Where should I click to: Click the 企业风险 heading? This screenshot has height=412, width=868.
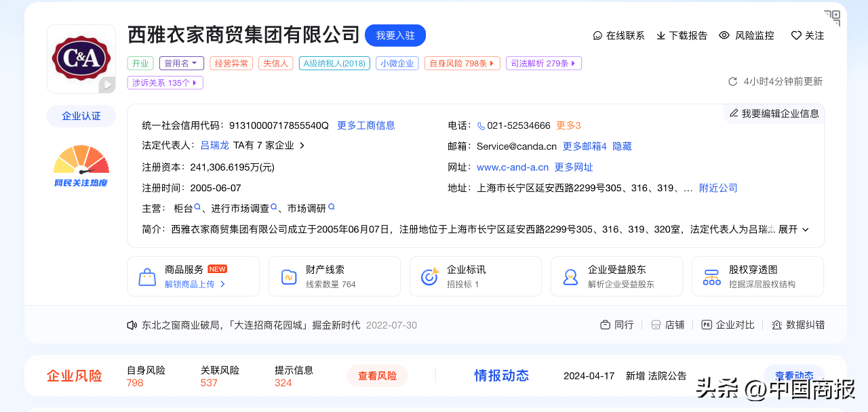pyautogui.click(x=75, y=375)
